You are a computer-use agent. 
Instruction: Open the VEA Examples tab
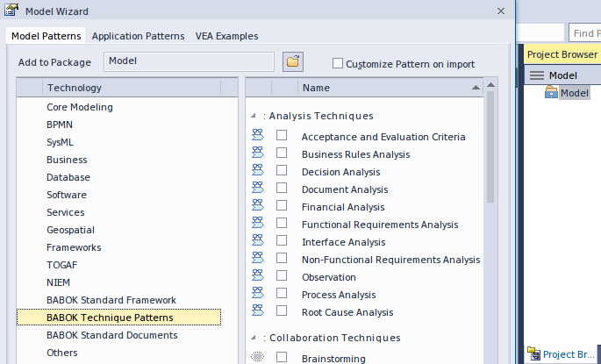pos(226,36)
